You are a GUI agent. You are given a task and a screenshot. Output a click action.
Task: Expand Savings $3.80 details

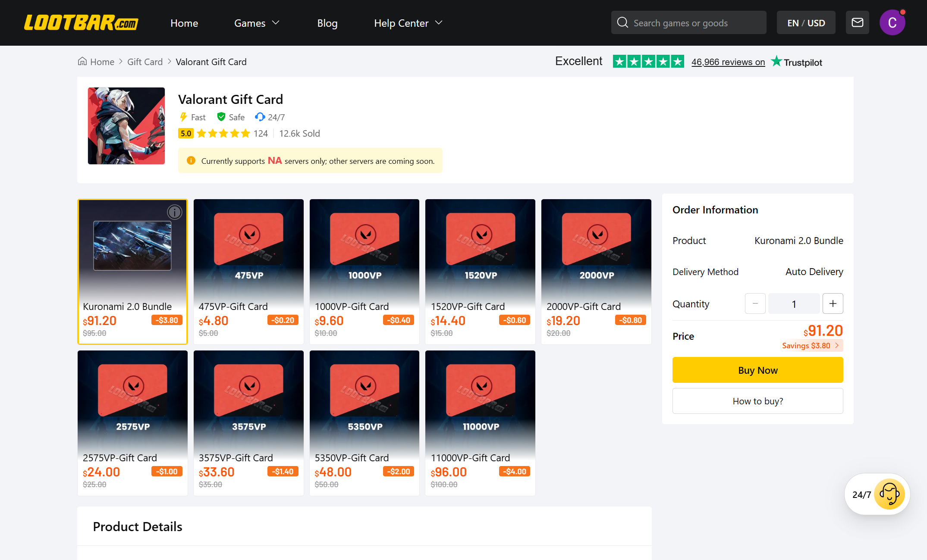[x=811, y=345]
